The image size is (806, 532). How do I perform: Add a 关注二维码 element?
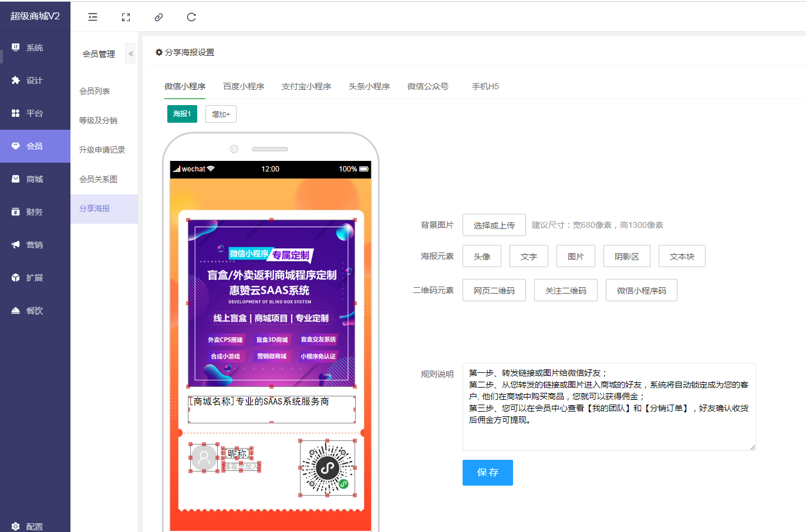click(566, 290)
